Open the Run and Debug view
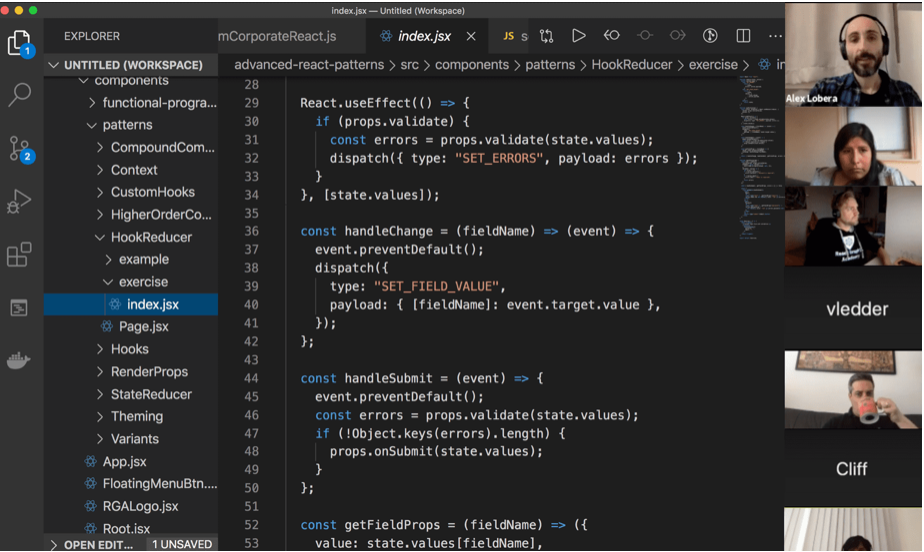 click(x=20, y=202)
